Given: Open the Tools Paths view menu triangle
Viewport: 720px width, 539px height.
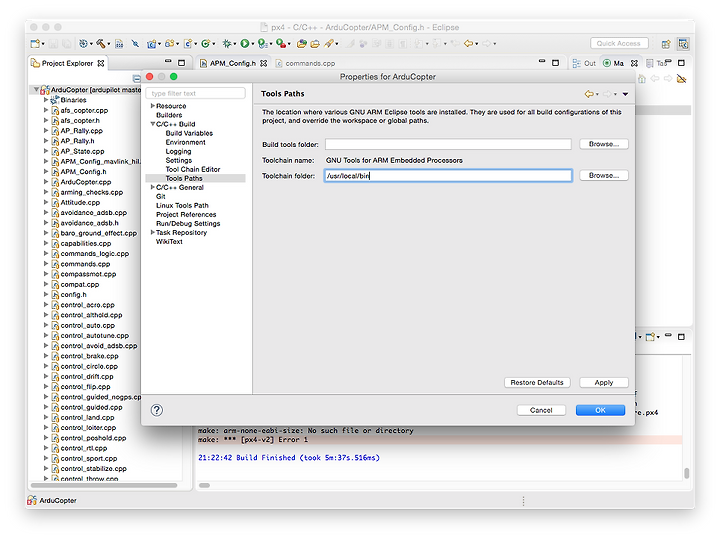Looking at the screenshot, I should point(625,94).
